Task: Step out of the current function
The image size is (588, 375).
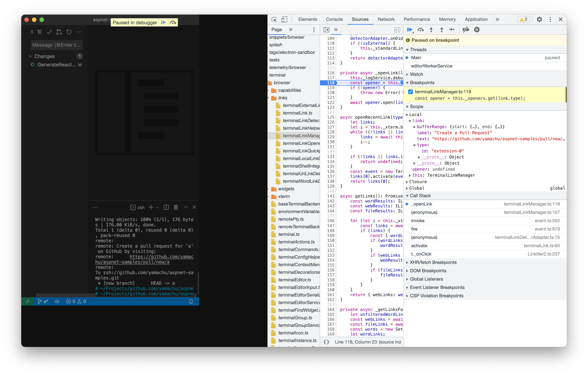Action: [442, 30]
